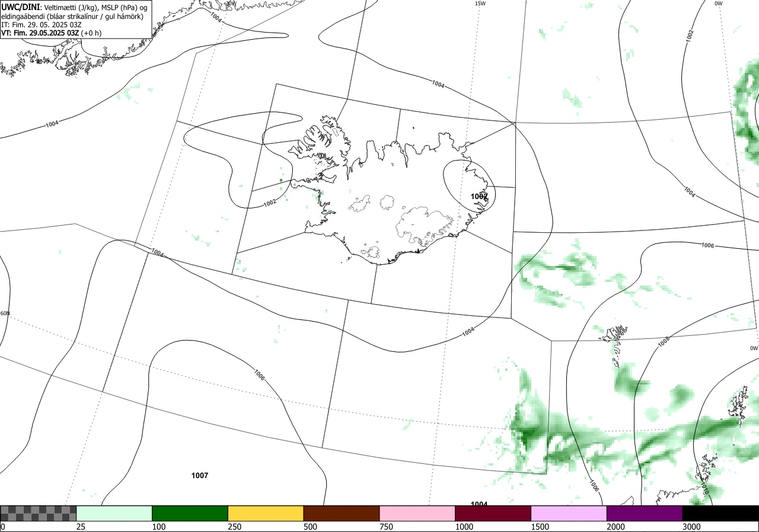Click the legend value label 250
759x532 pixels.
point(235,527)
